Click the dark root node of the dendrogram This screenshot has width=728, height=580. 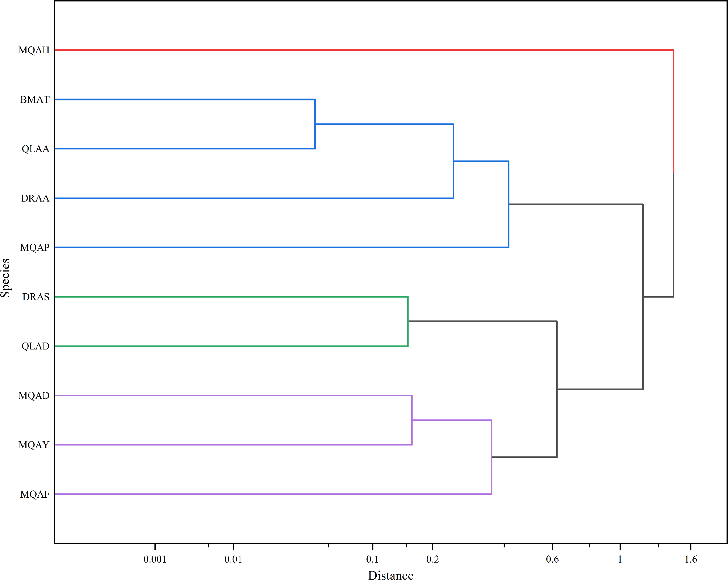(x=673, y=236)
